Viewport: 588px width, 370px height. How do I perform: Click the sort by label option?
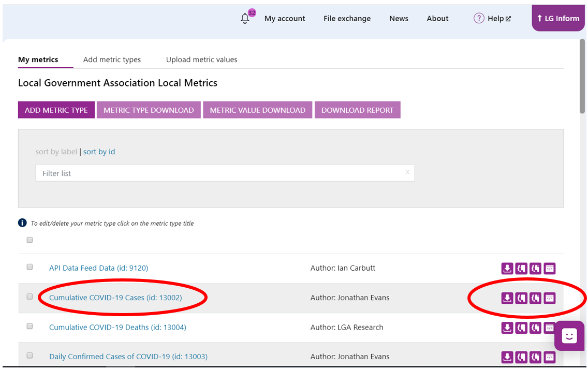56,152
